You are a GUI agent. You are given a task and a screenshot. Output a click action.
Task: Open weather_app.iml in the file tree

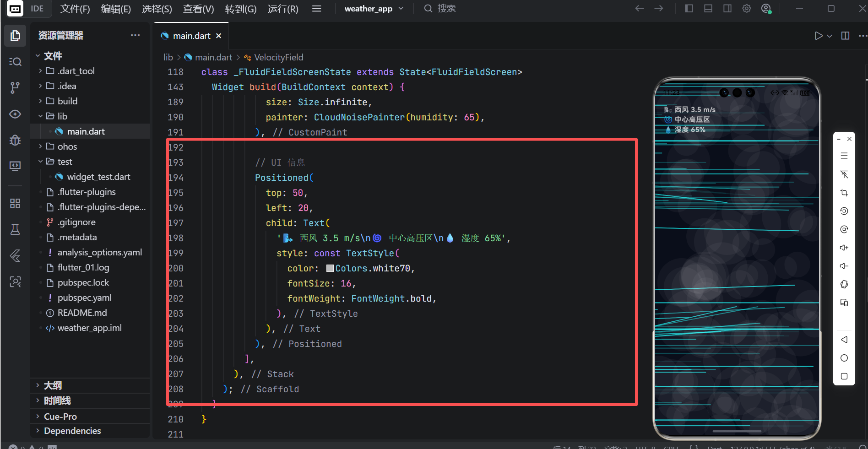(90, 328)
